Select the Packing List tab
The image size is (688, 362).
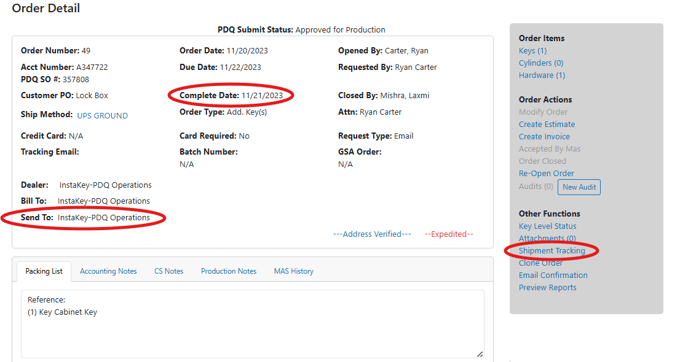(43, 271)
